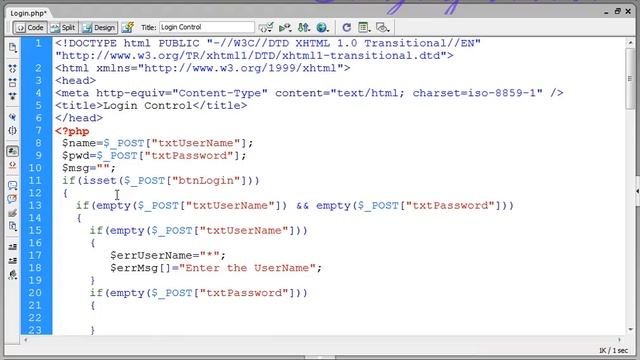The height and width of the screenshot is (360, 640).
Task: Click the <title>Login Control</title> line
Action: click(151, 106)
